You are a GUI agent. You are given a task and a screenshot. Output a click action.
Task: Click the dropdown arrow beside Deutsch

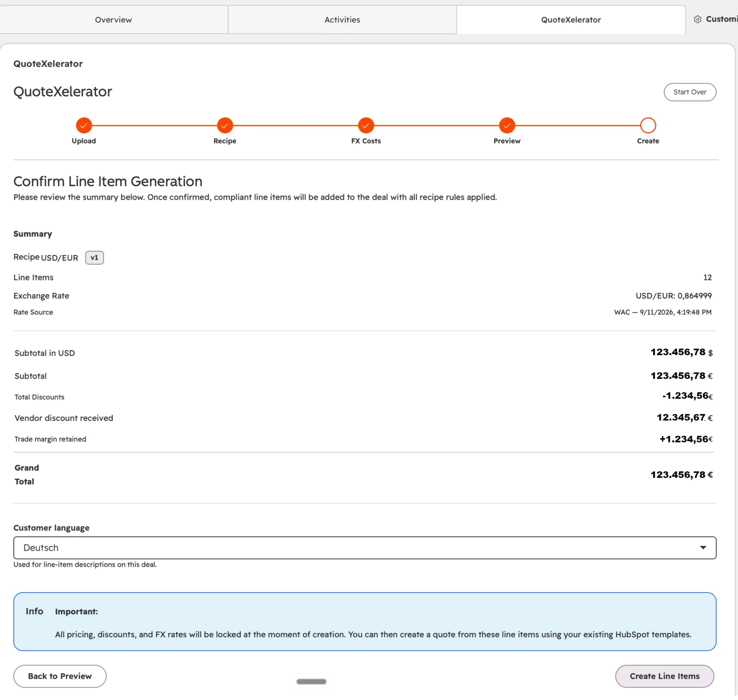pyautogui.click(x=703, y=548)
